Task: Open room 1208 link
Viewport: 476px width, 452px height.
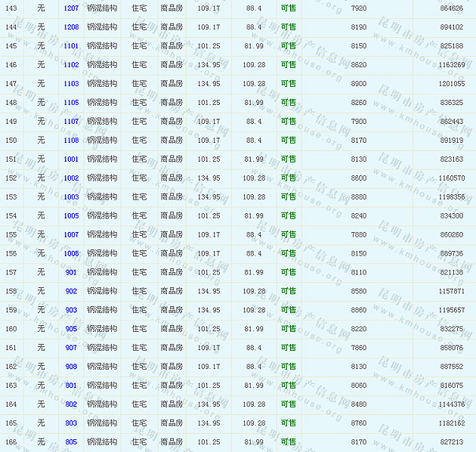Action: pyautogui.click(x=71, y=27)
